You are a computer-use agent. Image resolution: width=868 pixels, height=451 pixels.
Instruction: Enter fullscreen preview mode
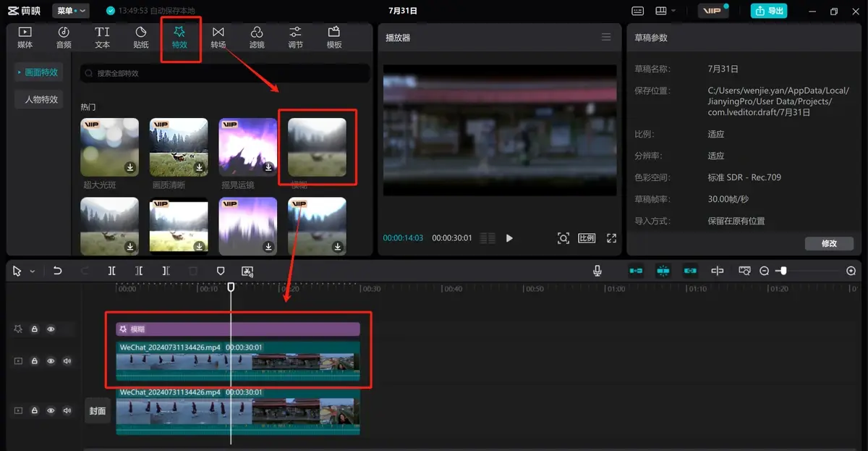[x=611, y=237]
